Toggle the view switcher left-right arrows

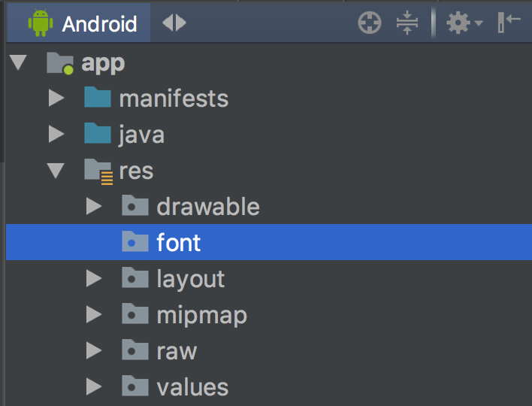point(174,23)
